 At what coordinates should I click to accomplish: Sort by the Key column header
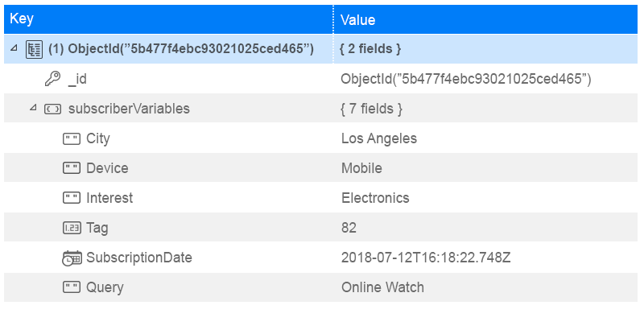(x=168, y=19)
